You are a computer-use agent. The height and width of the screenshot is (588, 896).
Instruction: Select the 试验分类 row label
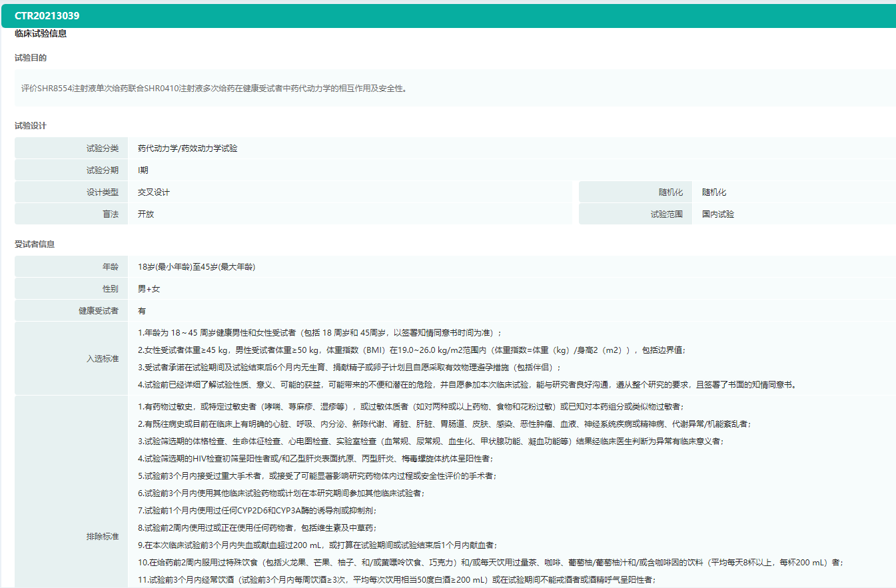tap(102, 148)
